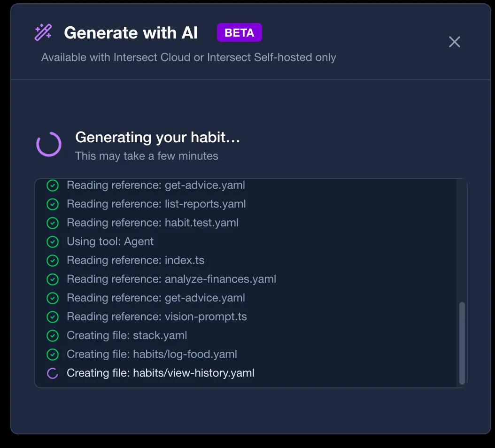Image resolution: width=495 pixels, height=448 pixels.
Task: Click the checkmark beside vision-prompt.ts reference
Action: click(53, 317)
